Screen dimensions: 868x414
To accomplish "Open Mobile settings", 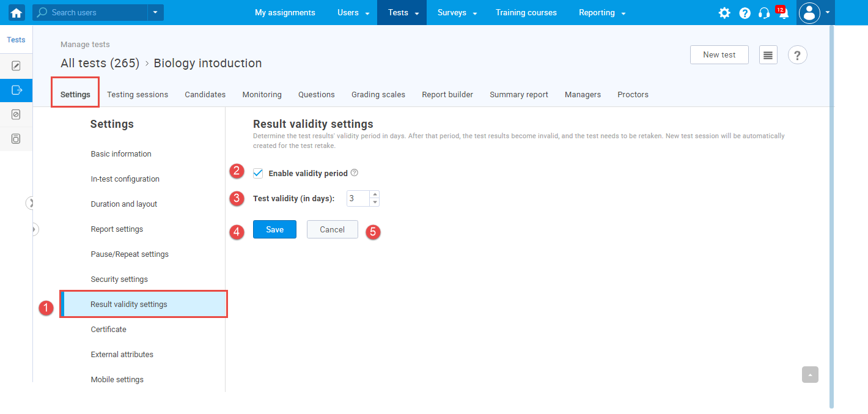I will [117, 380].
